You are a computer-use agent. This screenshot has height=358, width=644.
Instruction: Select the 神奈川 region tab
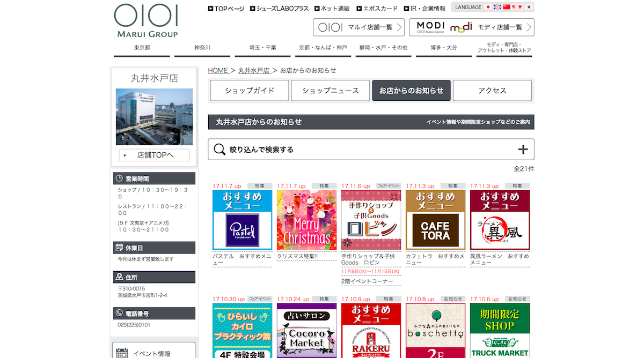202,48
